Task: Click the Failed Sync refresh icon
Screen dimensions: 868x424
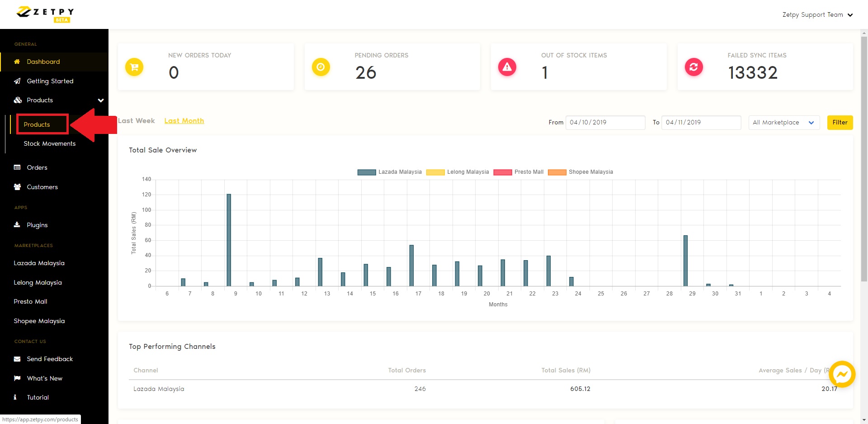Action: (x=694, y=67)
